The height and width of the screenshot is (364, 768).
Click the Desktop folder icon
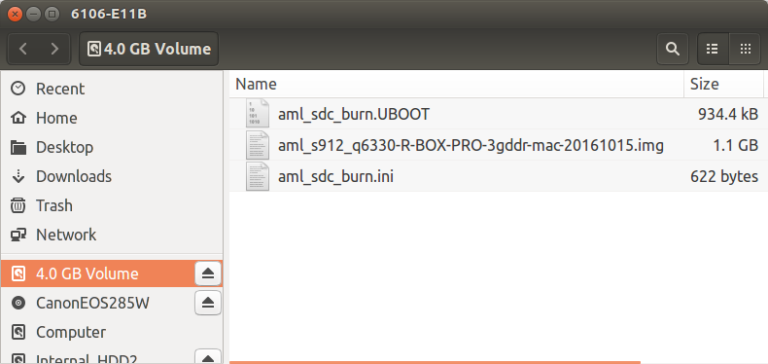(x=18, y=147)
